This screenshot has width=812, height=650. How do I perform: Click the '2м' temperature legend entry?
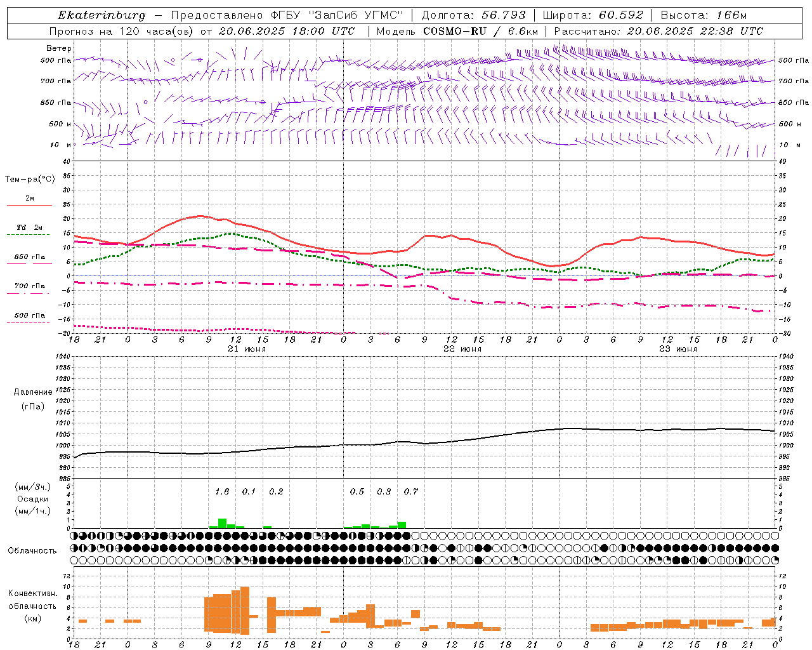pyautogui.click(x=30, y=199)
